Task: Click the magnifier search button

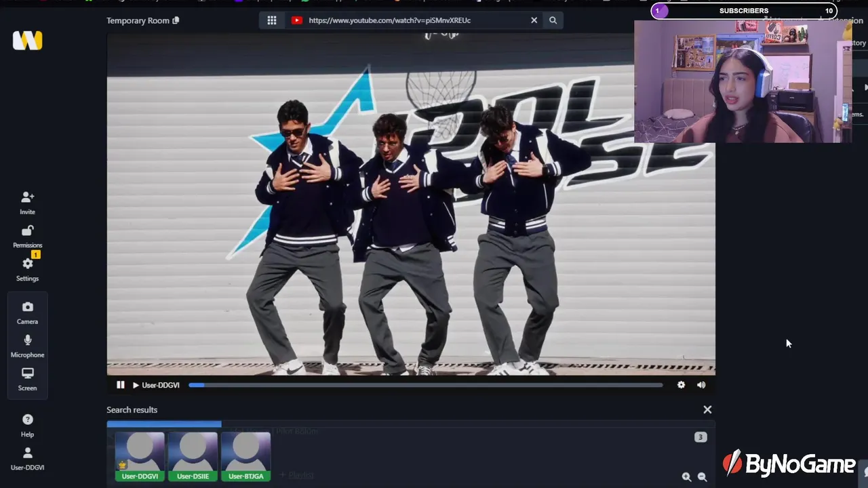Action: coord(553,20)
